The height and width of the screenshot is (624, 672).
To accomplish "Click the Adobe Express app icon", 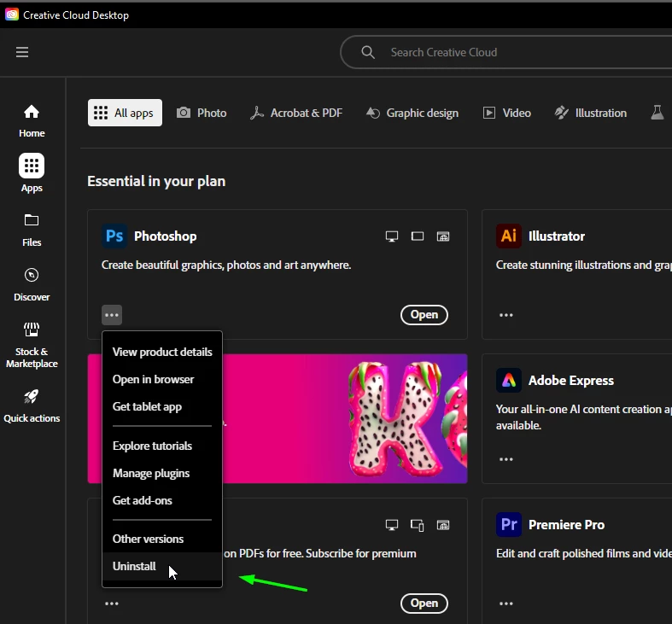I will tap(509, 380).
